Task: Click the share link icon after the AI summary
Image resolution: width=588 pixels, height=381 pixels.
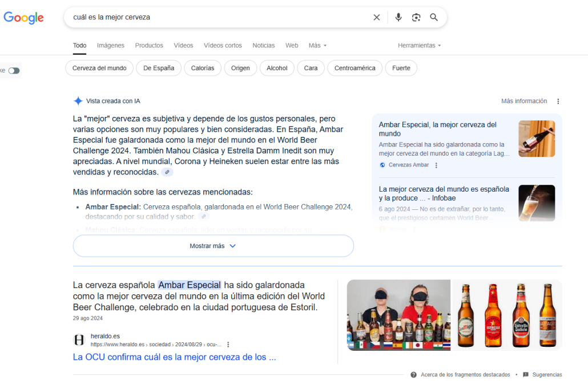Action: click(167, 171)
